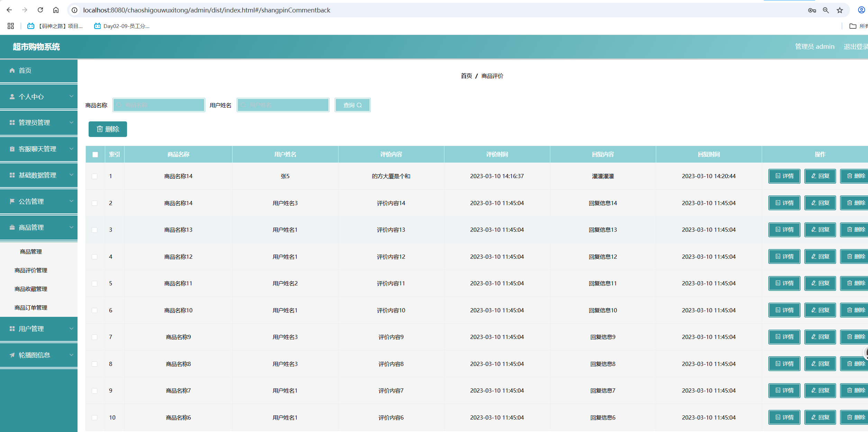
Task: Expand the 管理员管理 menu chevron
Action: 71,122
